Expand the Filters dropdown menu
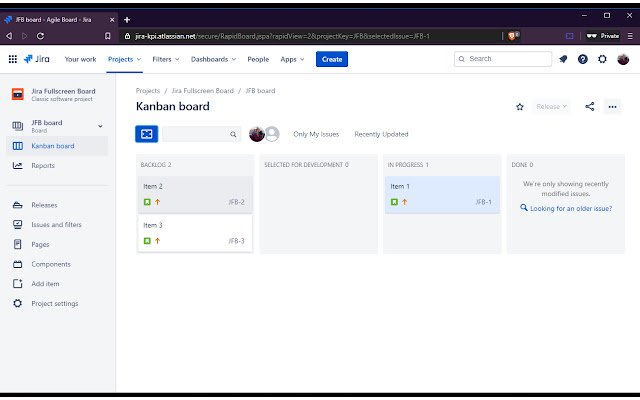The width and height of the screenshot is (640, 400). coord(166,59)
